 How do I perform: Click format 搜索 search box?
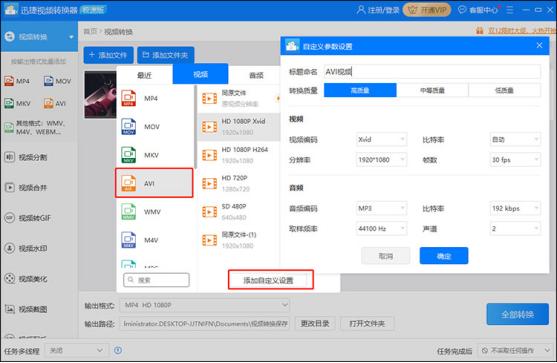point(156,280)
